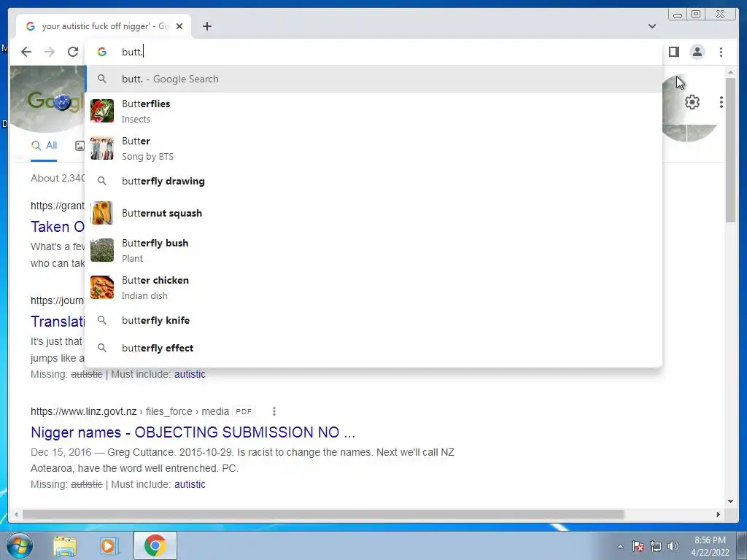Choose 'butt. - Google Search' suggestion
The image size is (747, 560).
373,79
